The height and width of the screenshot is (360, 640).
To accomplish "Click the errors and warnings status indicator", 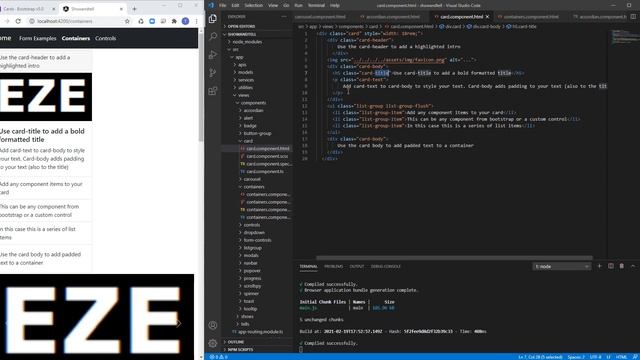I will pyautogui.click(x=218, y=357).
